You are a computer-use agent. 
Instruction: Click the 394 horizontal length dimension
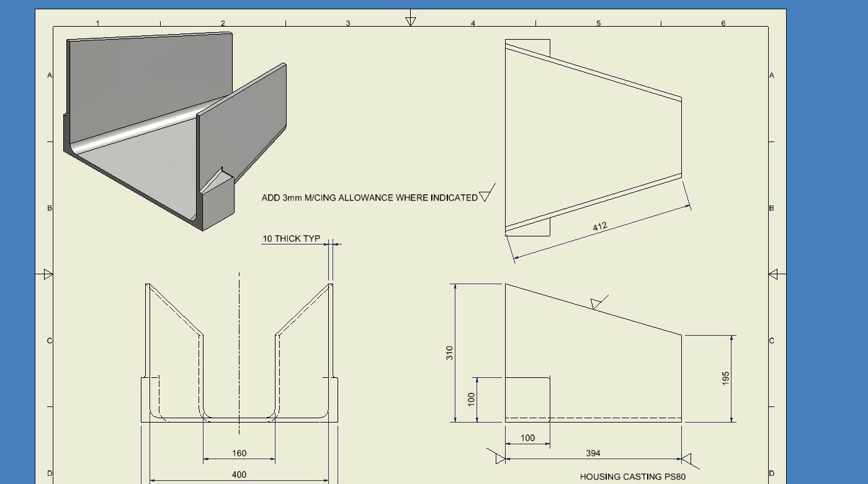coord(593,454)
